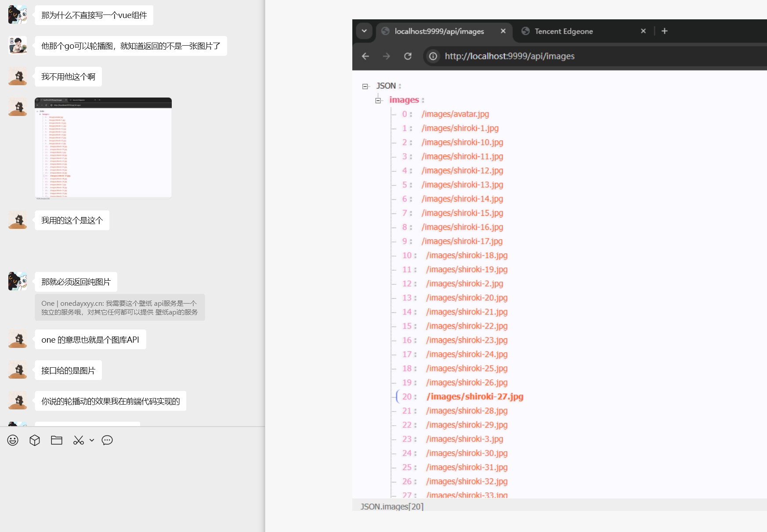767x532 pixels.
Task: Click the /images/shiroki-27.jpg entry
Action: click(x=475, y=397)
